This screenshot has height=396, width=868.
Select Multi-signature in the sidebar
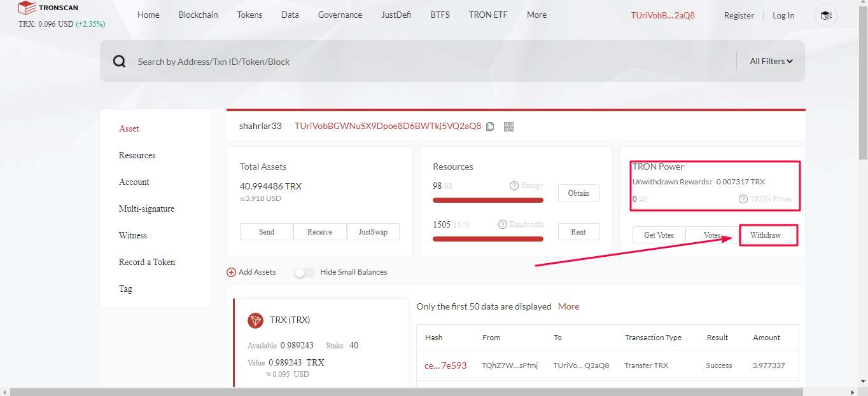point(146,208)
